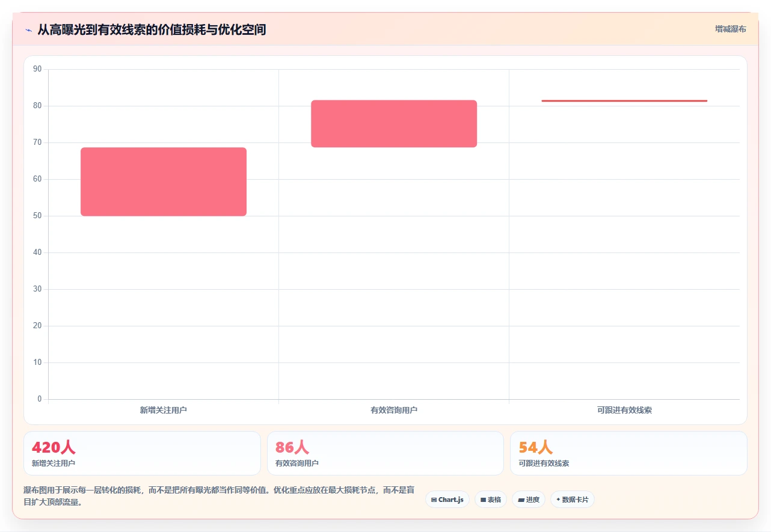This screenshot has width=771, height=532.
Task: Click the 有效咨询用户 x-axis label
Action: pos(394,410)
